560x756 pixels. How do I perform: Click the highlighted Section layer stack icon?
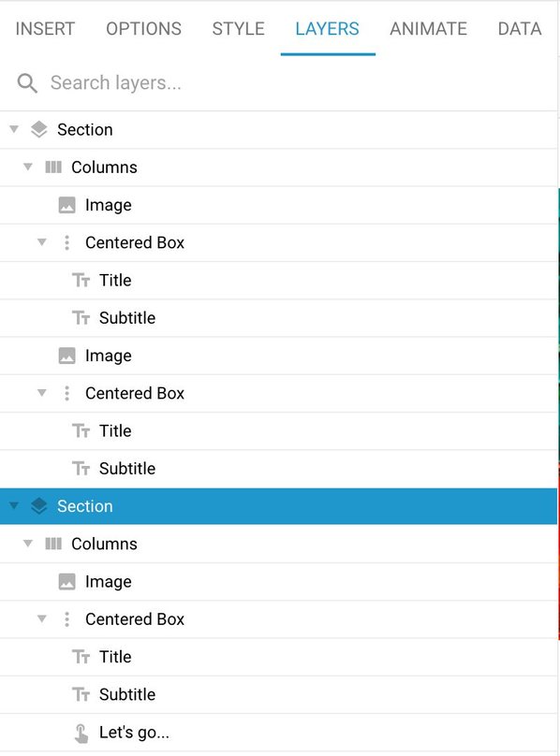tap(38, 506)
